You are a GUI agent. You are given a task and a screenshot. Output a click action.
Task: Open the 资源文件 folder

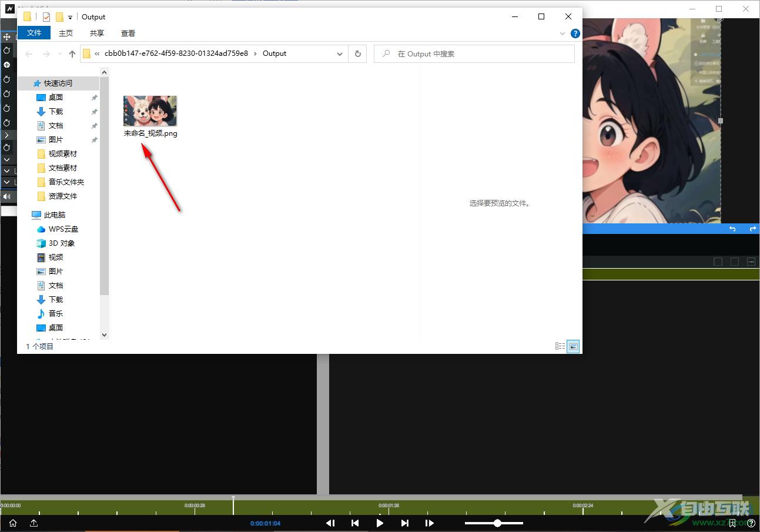63,196
